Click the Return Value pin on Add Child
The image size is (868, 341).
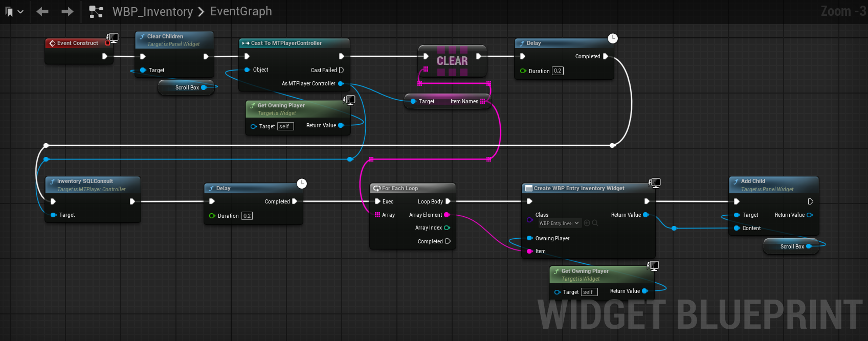(x=810, y=215)
